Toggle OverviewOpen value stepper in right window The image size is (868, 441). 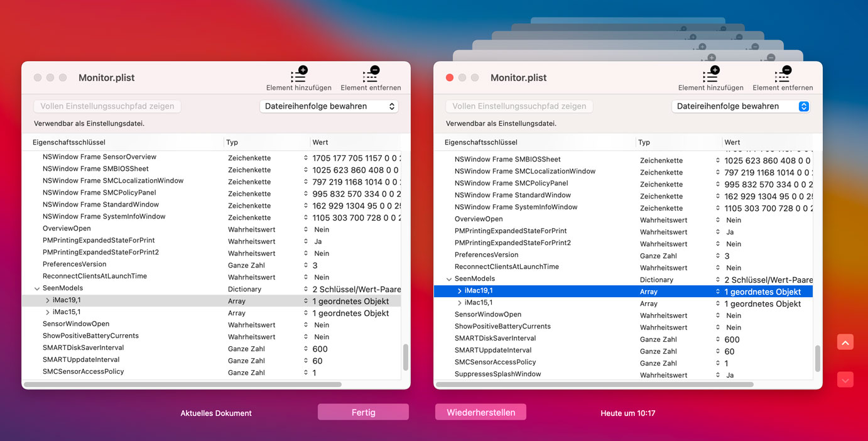pyautogui.click(x=718, y=220)
